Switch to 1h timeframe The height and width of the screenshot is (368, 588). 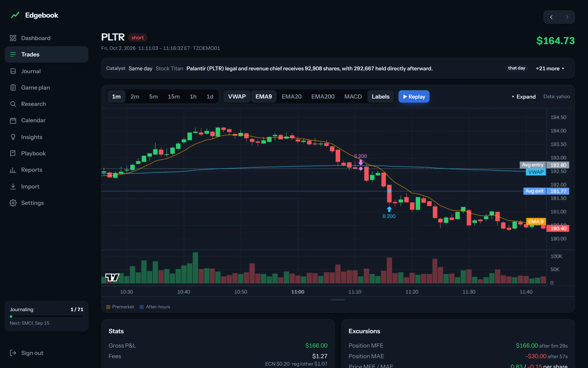[193, 97]
